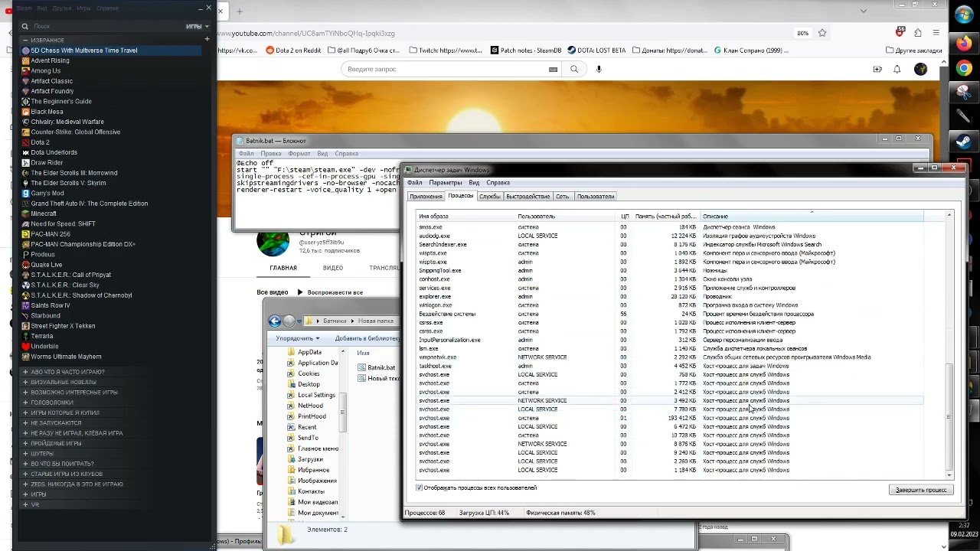Open Сеть tab in Task Manager
The image size is (980, 551).
click(563, 197)
